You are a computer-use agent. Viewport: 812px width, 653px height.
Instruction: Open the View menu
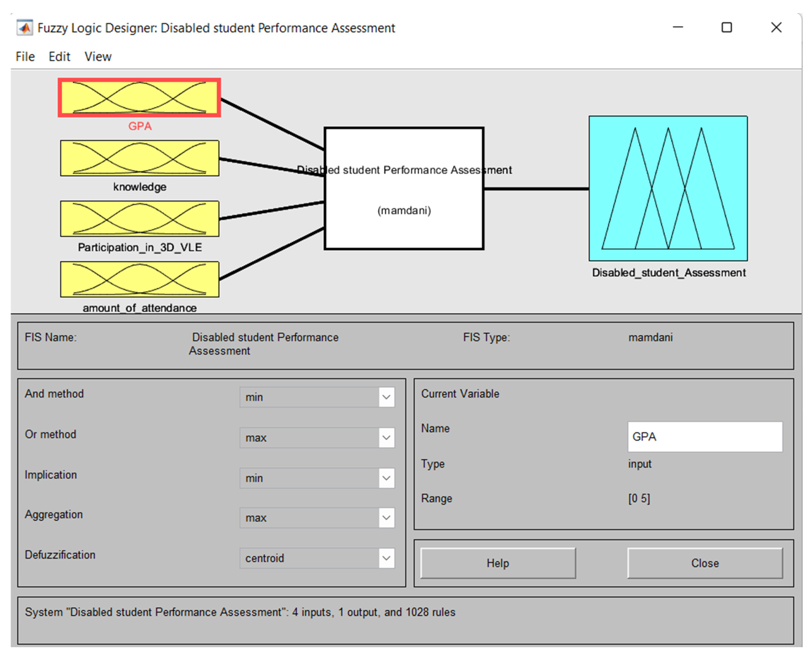(98, 56)
